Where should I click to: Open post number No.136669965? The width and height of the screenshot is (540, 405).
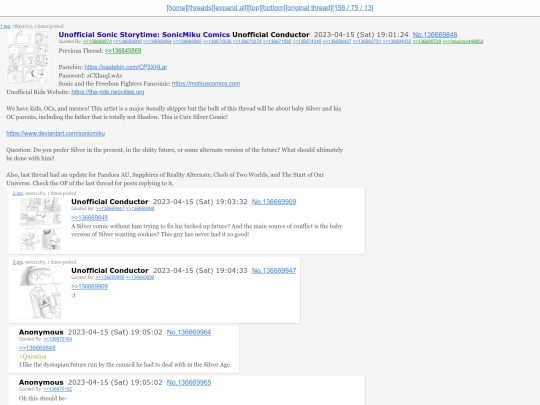point(189,383)
